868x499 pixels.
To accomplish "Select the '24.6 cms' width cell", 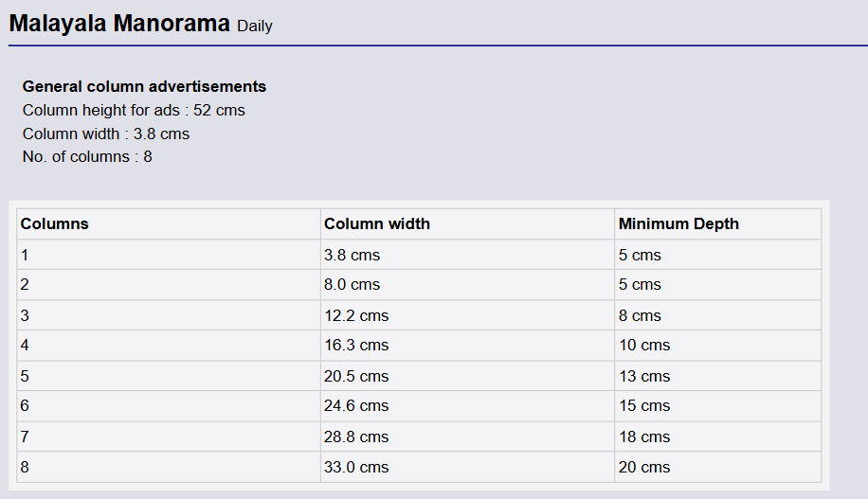I will pos(468,406).
